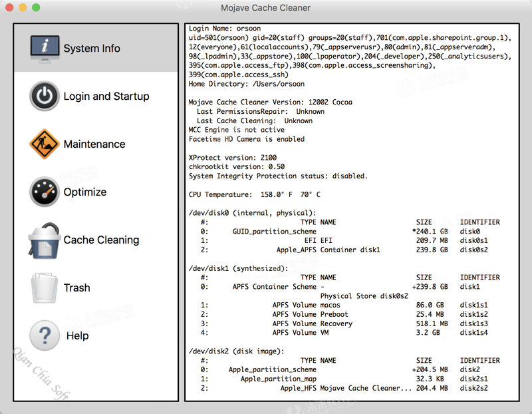
Task: Click 'Mojave Cache Cleaner Version: 12002 Cocoa'
Action: point(271,103)
